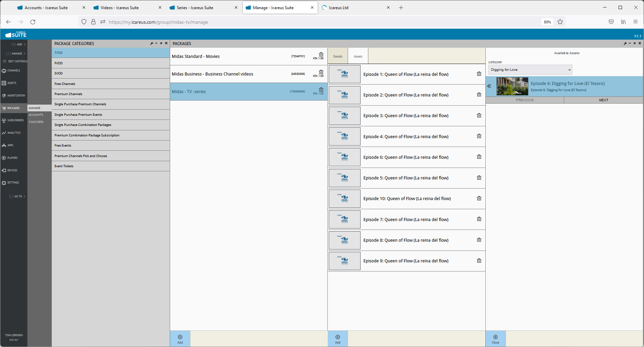The width and height of the screenshot is (644, 347).
Task: Delete Episode 1: Queen of Flow asset
Action: tap(479, 74)
